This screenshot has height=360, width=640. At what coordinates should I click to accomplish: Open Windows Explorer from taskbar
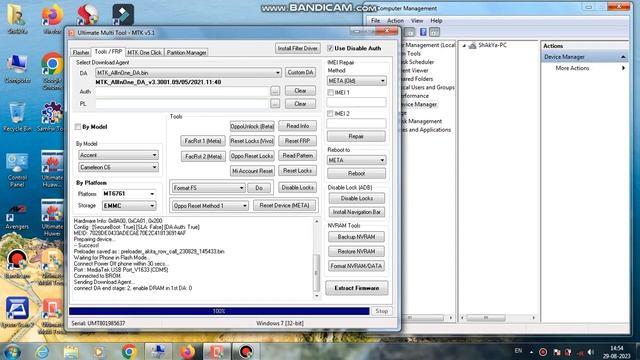[71, 351]
